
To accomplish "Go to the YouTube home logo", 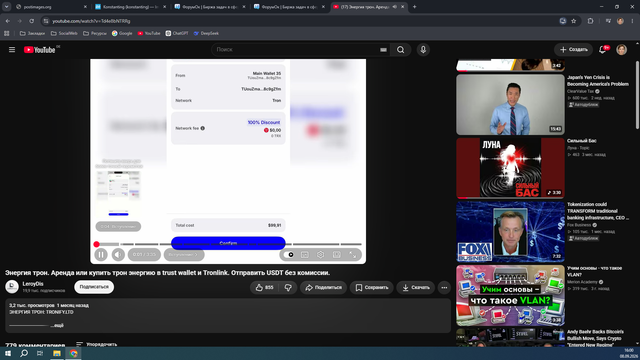I will pyautogui.click(x=40, y=50).
